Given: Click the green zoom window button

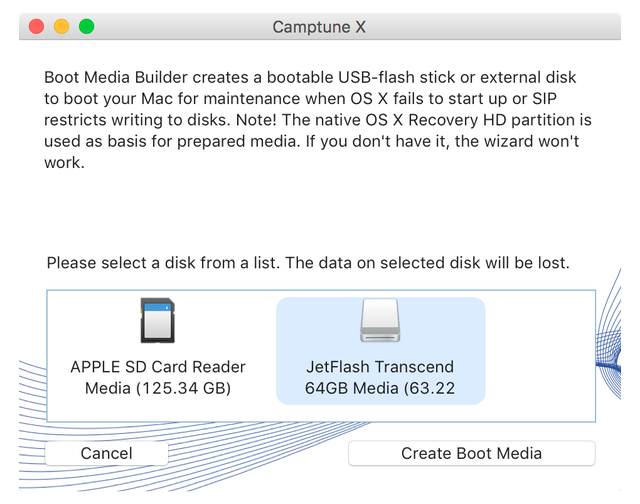Looking at the screenshot, I should (87, 27).
